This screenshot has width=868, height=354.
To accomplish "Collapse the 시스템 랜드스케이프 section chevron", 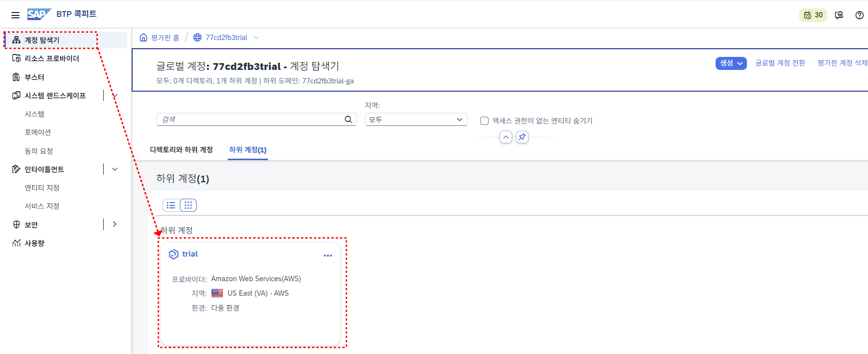I will 115,95.
